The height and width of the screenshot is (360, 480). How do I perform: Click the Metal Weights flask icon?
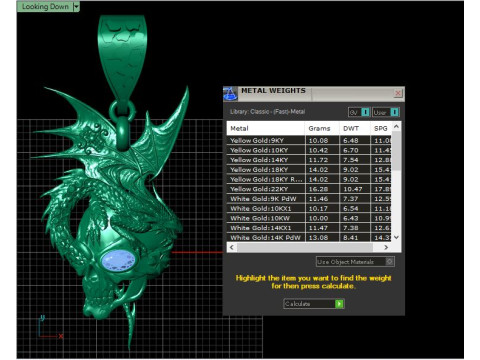[x=230, y=94]
